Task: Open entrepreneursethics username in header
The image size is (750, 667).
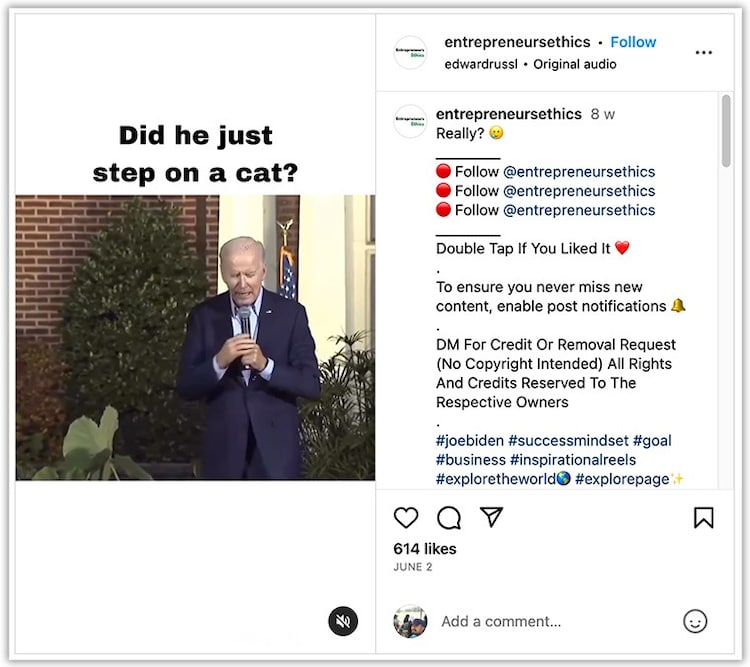Action: (516, 42)
